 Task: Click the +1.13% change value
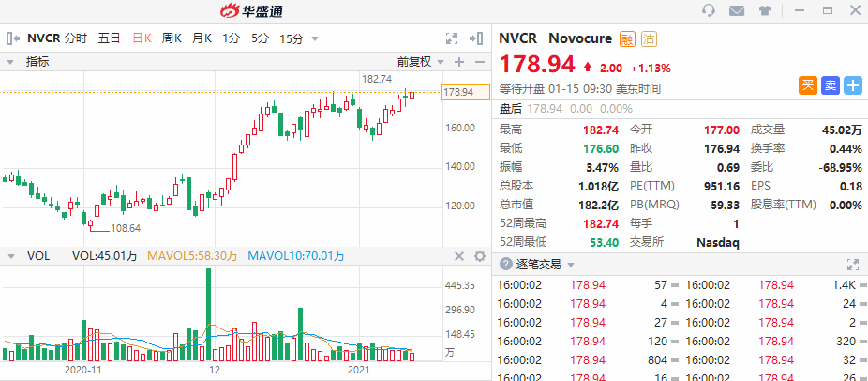click(x=651, y=69)
